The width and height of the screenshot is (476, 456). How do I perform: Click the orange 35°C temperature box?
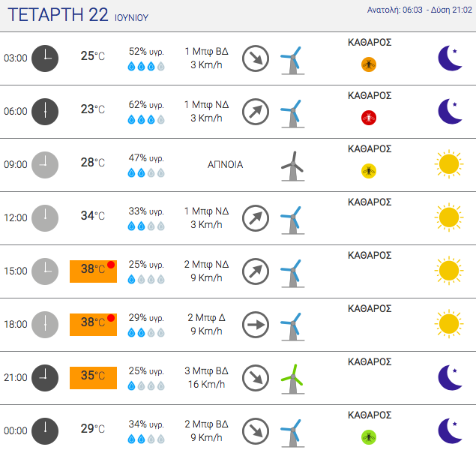click(x=93, y=378)
